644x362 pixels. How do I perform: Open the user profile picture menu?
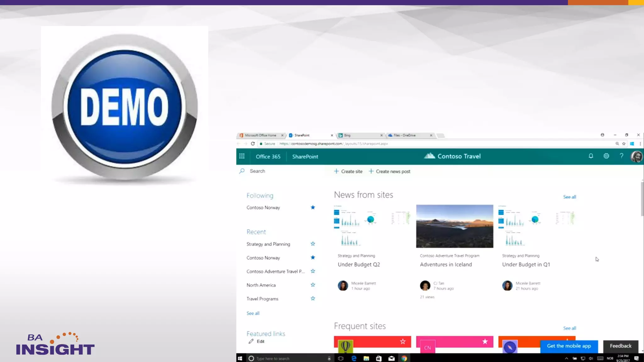click(x=636, y=156)
